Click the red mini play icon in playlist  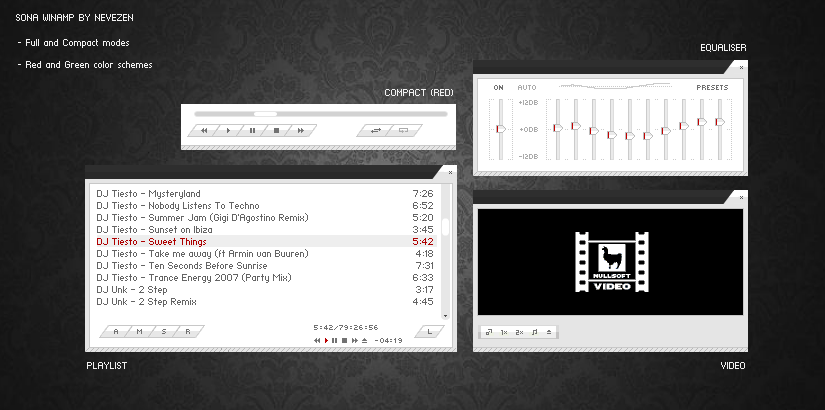pos(326,341)
